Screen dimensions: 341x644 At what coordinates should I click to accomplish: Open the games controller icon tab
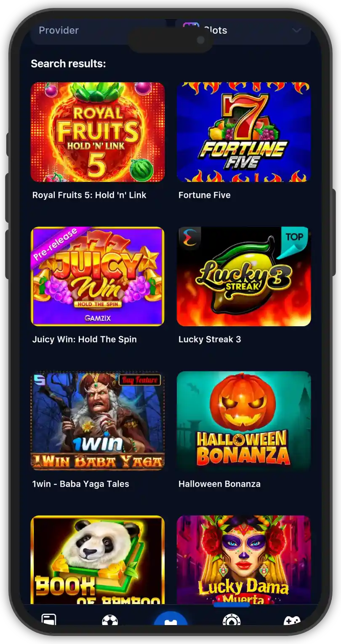(x=292, y=621)
